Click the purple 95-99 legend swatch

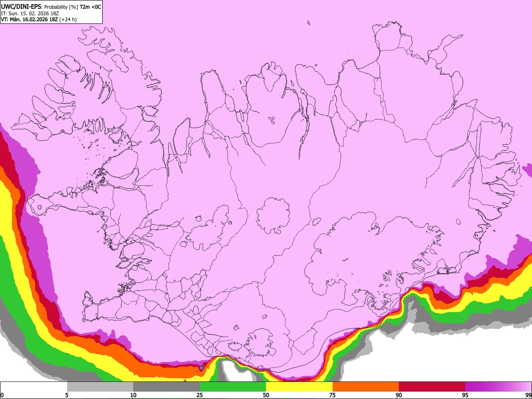point(498,386)
